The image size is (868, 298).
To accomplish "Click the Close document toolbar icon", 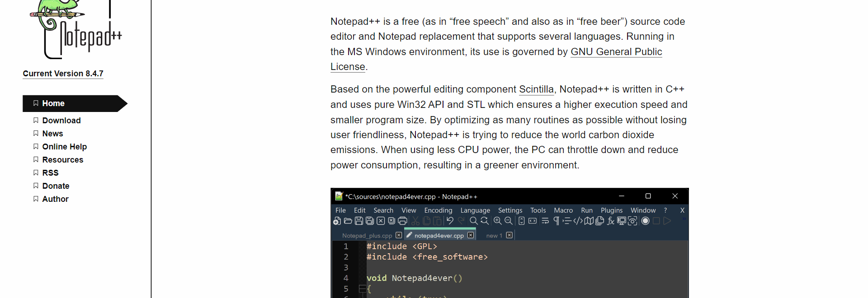I will click(381, 221).
